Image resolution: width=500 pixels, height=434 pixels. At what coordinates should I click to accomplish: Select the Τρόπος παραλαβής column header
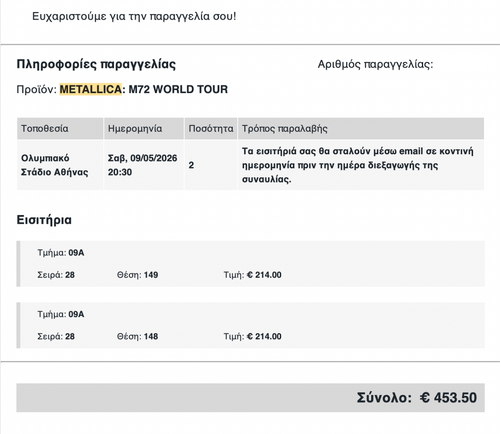pyautogui.click(x=361, y=128)
